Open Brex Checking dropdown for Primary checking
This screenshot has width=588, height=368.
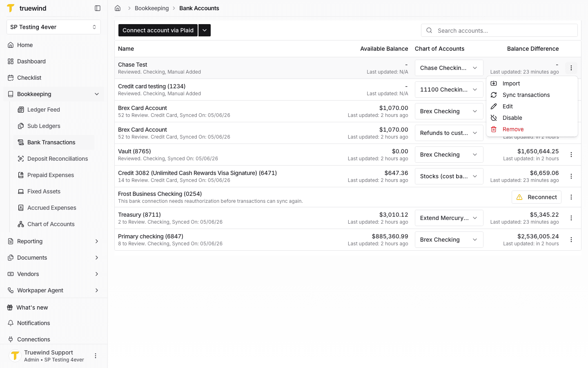449,240
